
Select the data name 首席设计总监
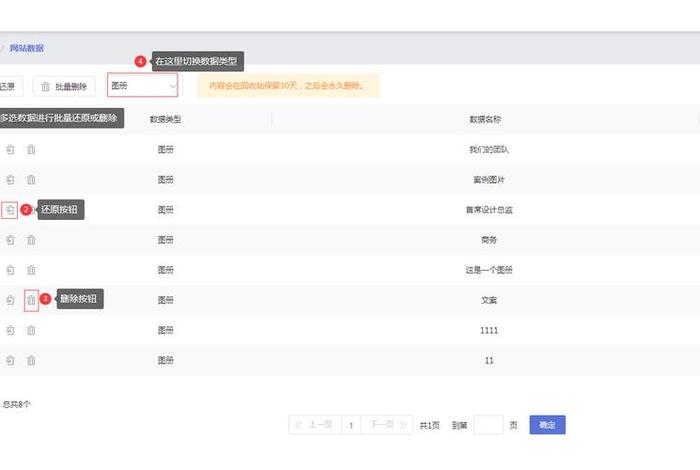(489, 210)
